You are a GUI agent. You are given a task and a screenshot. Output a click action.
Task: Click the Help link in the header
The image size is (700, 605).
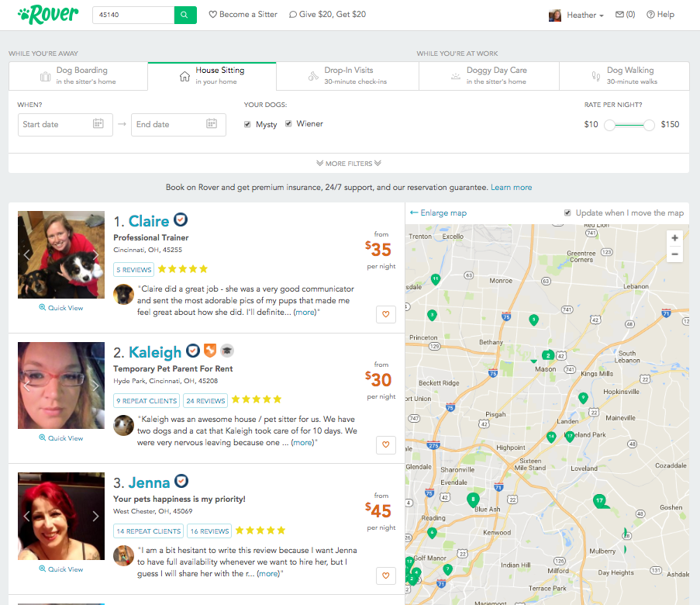coord(660,14)
